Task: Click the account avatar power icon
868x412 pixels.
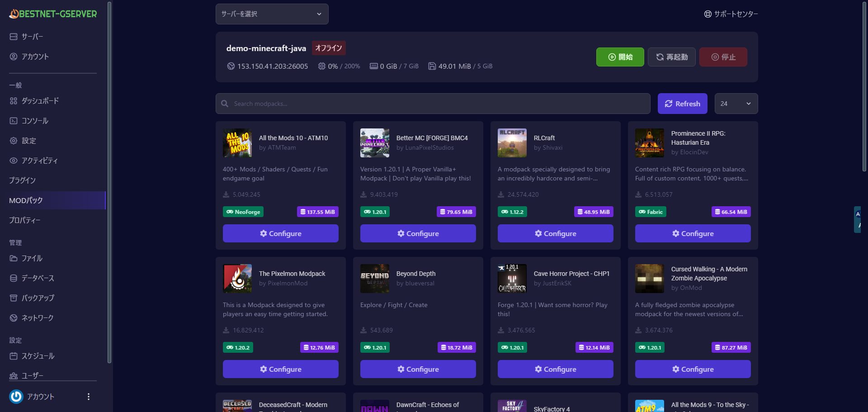Action: 16,397
